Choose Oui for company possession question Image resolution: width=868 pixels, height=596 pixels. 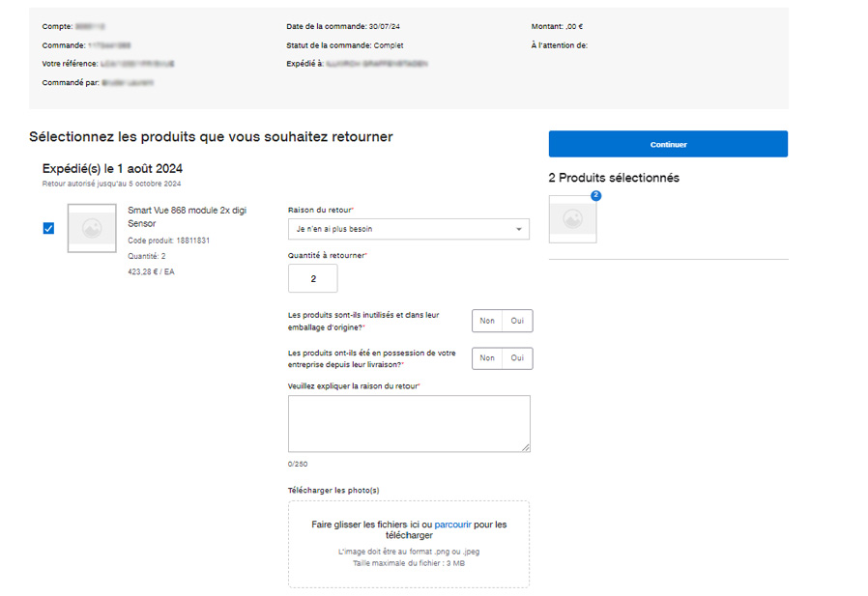tap(517, 358)
